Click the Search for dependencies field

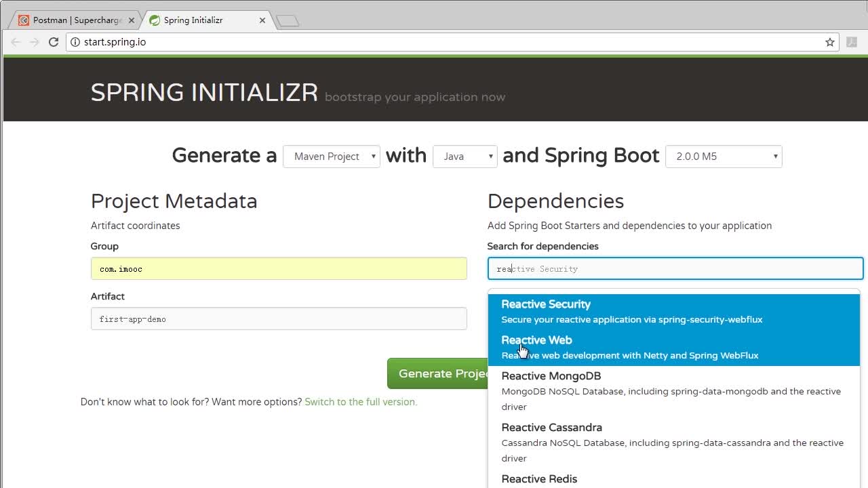click(x=675, y=268)
